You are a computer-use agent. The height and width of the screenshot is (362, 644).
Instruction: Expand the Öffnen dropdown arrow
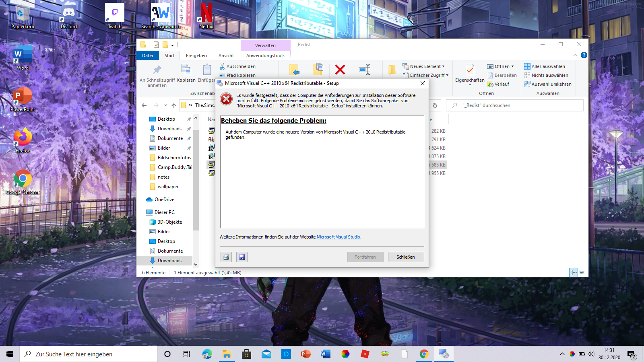512,66
